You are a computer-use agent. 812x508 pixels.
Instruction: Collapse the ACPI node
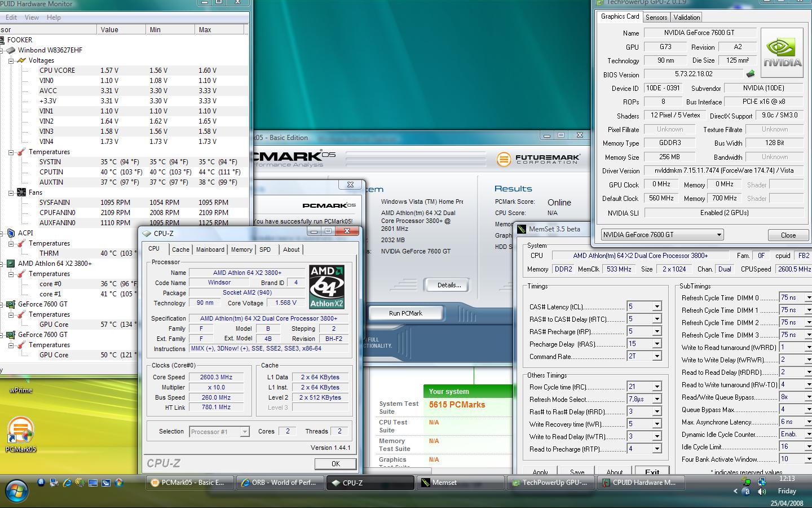[x=1, y=233]
